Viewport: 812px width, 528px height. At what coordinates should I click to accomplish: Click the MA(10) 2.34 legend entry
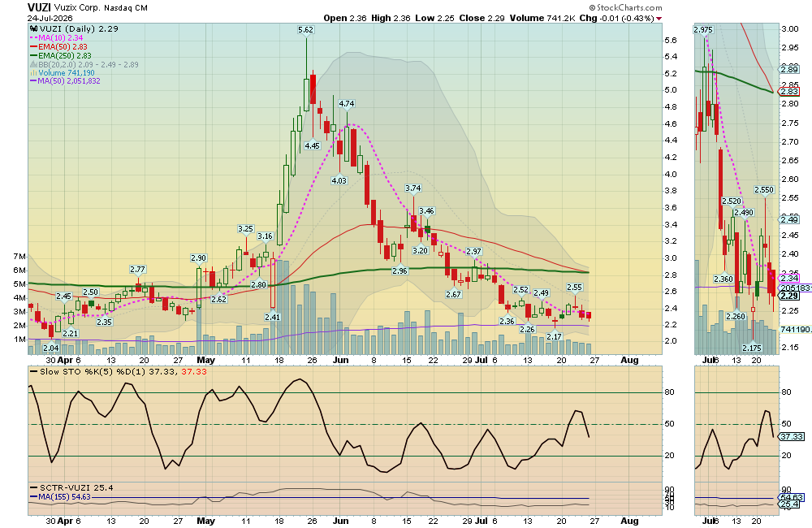click(56, 38)
